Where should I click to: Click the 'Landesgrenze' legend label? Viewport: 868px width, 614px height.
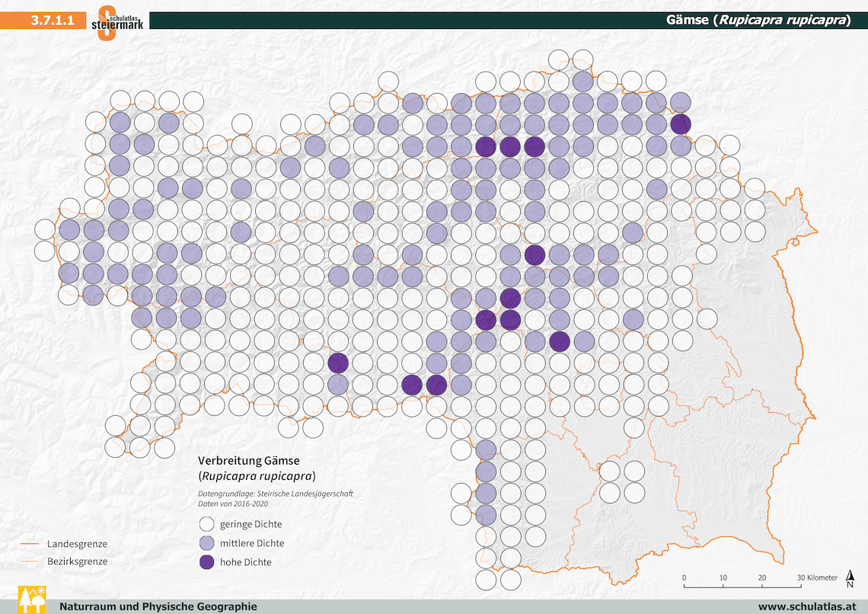pos(77,544)
